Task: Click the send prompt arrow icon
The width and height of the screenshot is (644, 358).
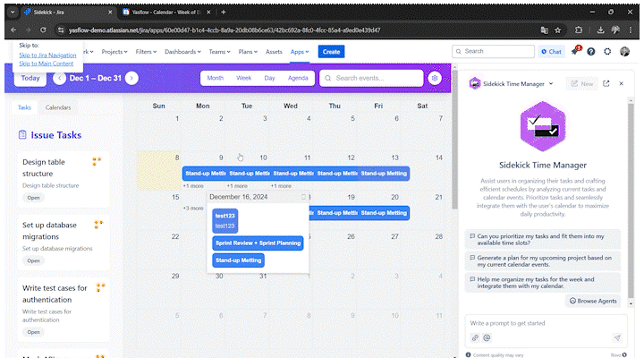Action: (617, 337)
